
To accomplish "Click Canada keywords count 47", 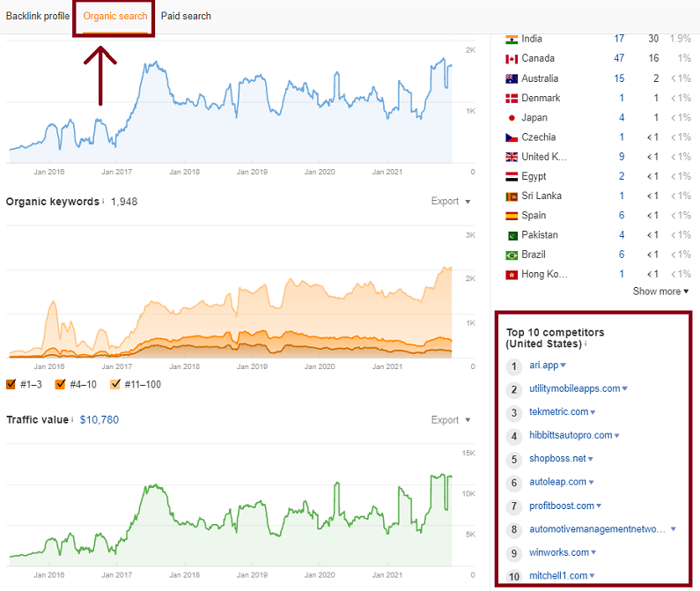I will (x=619, y=58).
